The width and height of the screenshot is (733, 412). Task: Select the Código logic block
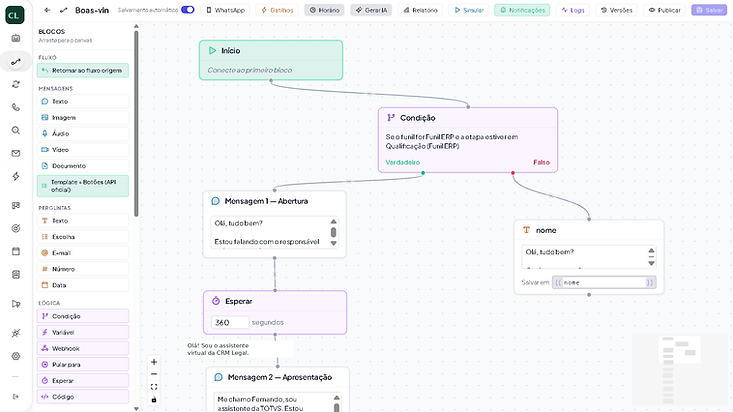click(x=83, y=397)
